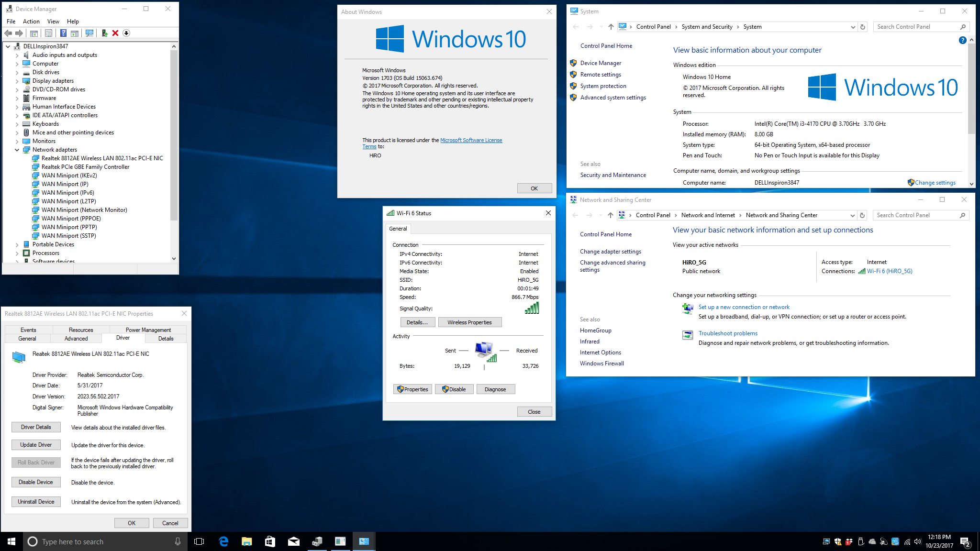Click the Up arrow in System window navigation
This screenshot has height=551, width=980.
[611, 27]
